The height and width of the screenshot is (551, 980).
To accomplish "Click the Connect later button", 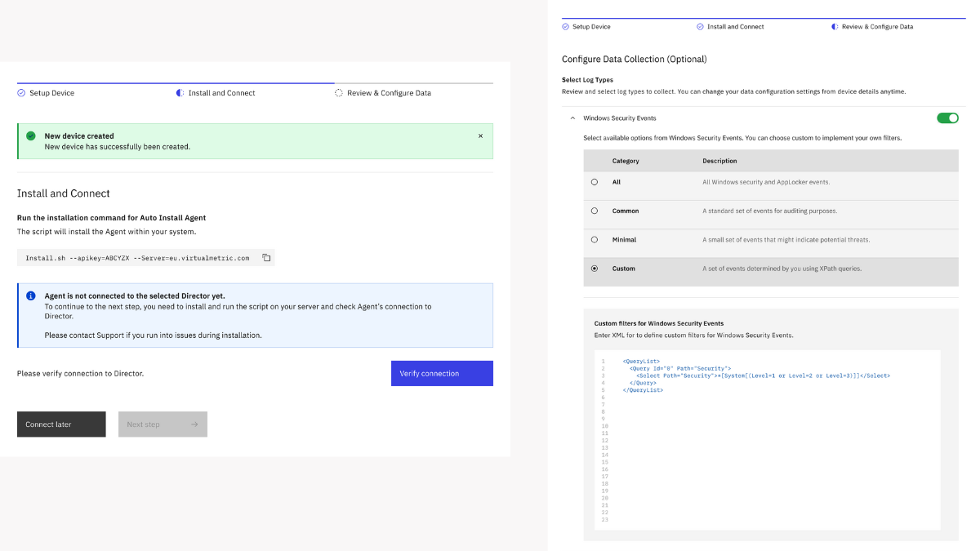I will coord(61,424).
